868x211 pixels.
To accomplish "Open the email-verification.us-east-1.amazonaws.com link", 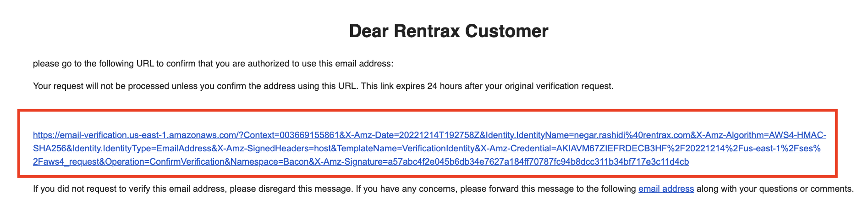I will pos(429,148).
